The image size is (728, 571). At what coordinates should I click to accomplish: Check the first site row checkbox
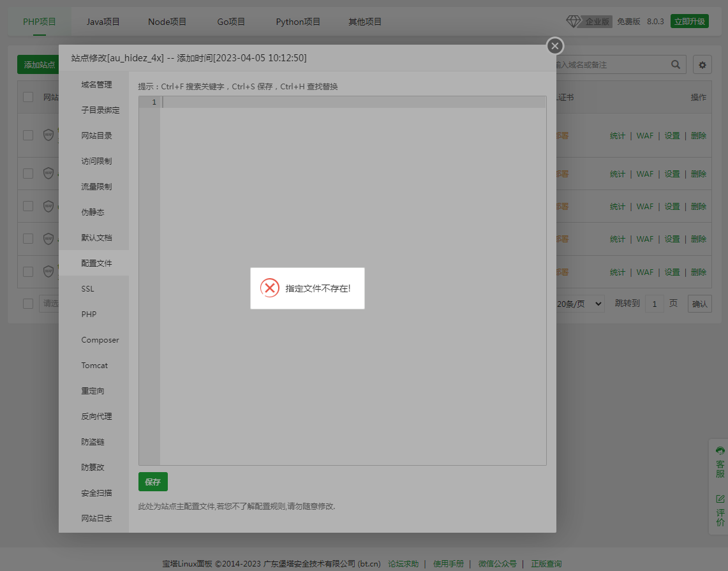coord(28,135)
